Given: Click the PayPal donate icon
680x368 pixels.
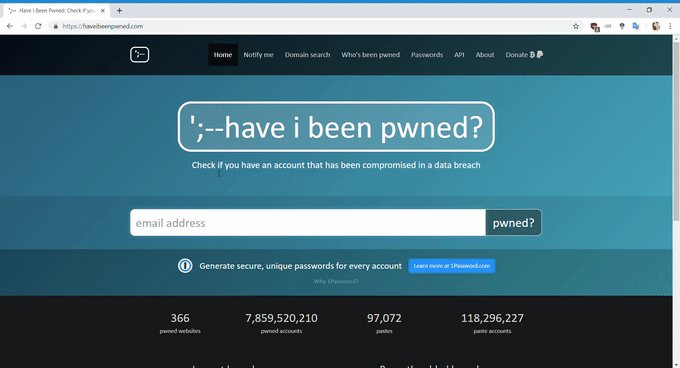Looking at the screenshot, I should (539, 55).
